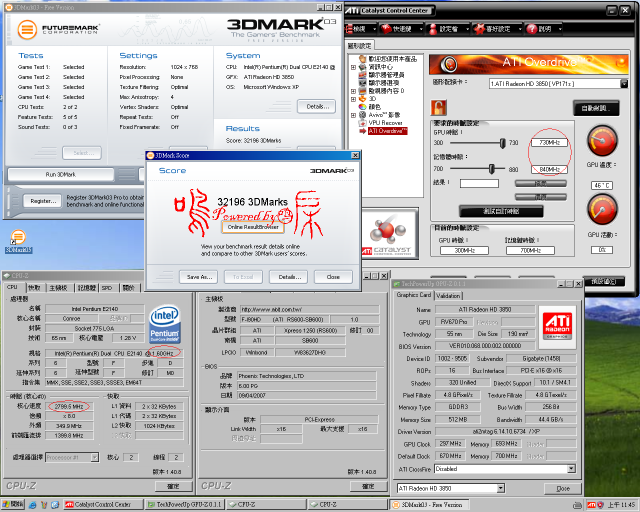Select the ATI Overdrive tree item
The width and height of the screenshot is (640, 512).
(x=387, y=131)
